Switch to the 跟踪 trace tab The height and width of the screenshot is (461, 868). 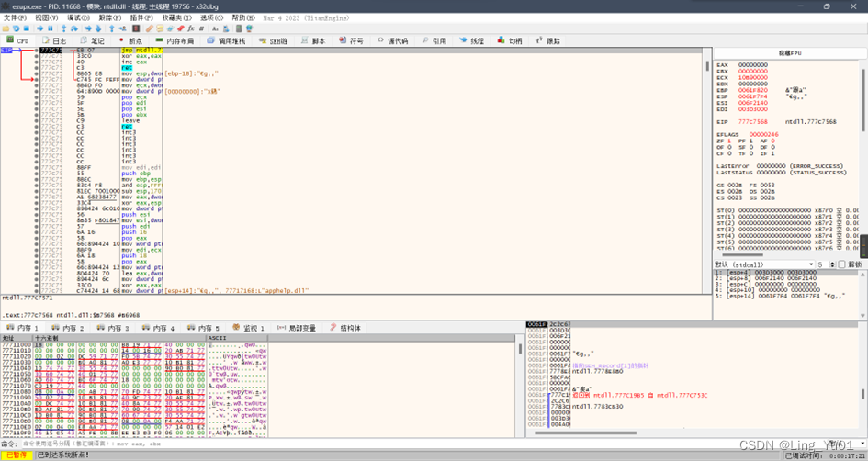[548, 40]
